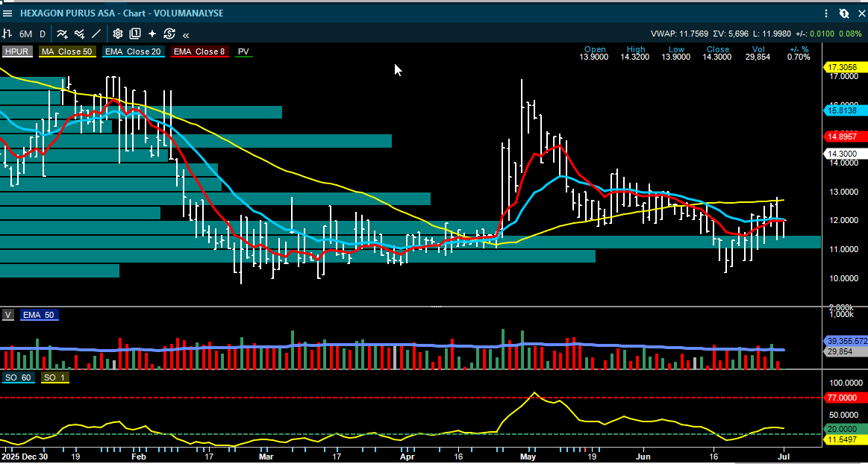This screenshot has height=464, width=868.
Task: Click the blue 39,355.572 volume tag
Action: tap(846, 341)
